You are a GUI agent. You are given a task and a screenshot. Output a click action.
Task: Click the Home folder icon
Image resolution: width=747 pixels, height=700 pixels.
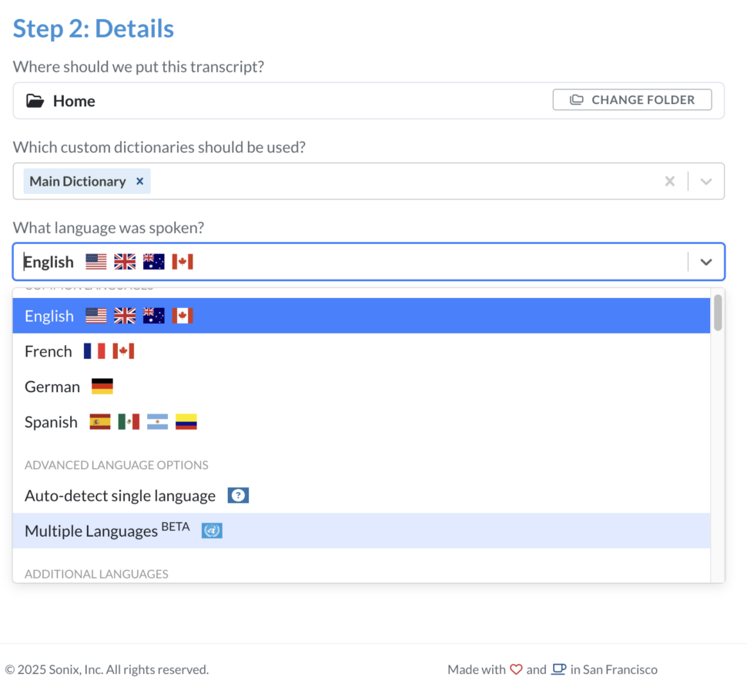(x=35, y=100)
